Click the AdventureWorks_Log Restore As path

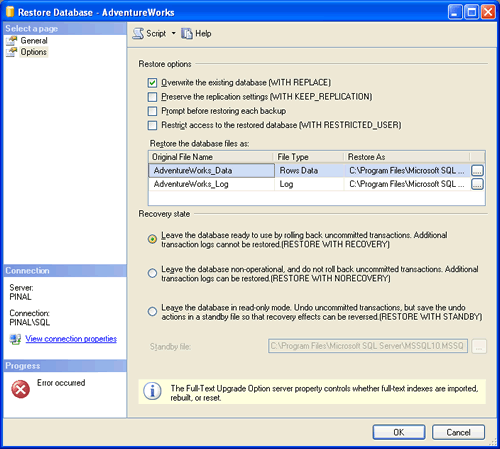click(407, 184)
